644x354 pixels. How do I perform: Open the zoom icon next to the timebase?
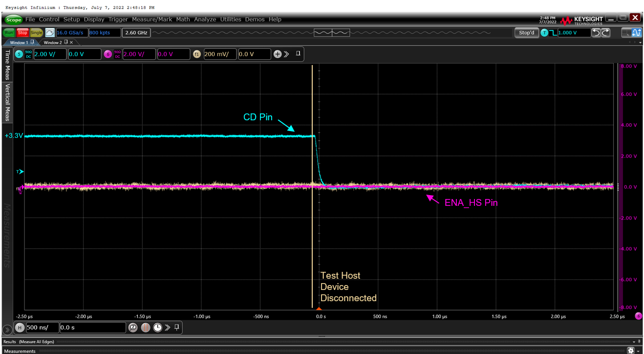point(133,328)
